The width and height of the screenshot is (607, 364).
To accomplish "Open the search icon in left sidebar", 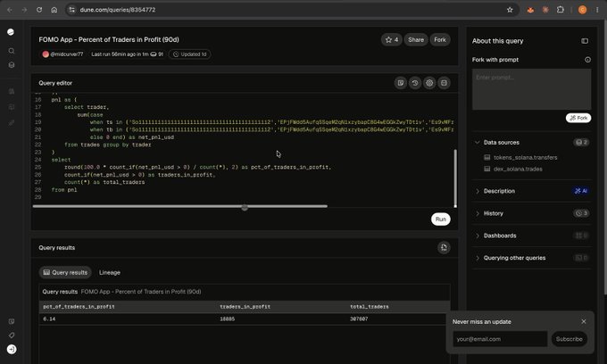I will pyautogui.click(x=12, y=51).
